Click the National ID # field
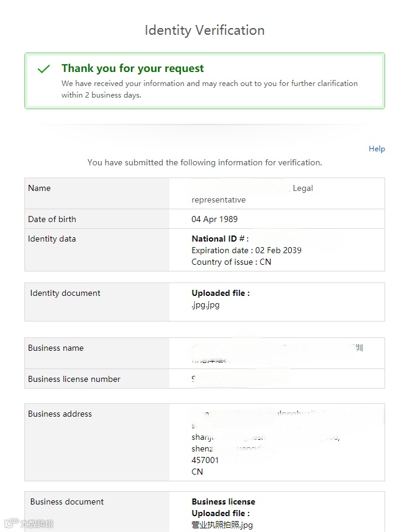The height and width of the screenshot is (532, 404). click(x=220, y=239)
